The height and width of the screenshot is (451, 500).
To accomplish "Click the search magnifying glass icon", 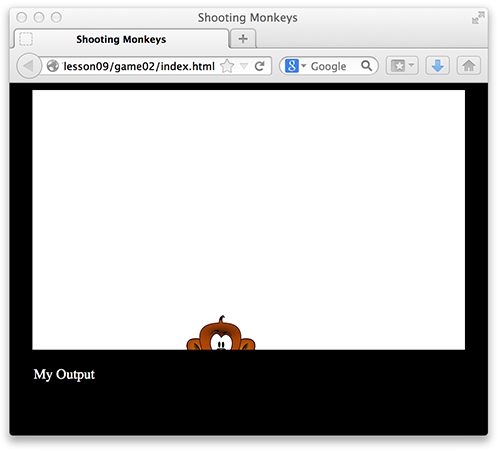I will coord(366,66).
